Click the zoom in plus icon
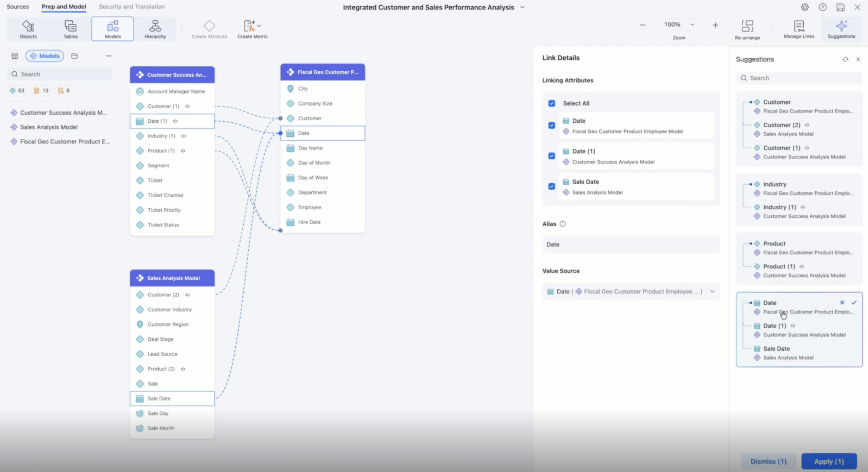 pyautogui.click(x=715, y=25)
